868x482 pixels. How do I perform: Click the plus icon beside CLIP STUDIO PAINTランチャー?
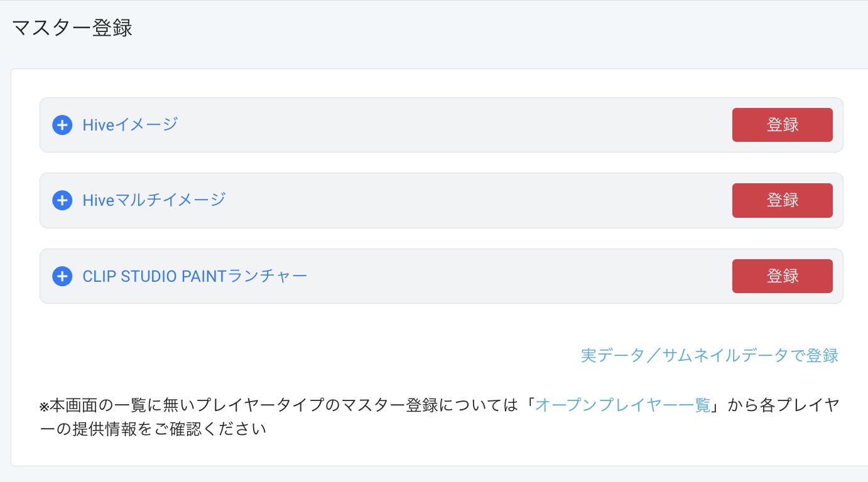pos(62,276)
